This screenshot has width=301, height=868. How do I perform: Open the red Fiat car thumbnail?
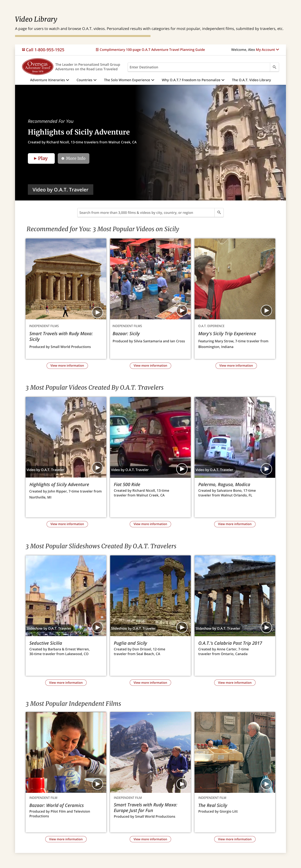[x=150, y=437]
